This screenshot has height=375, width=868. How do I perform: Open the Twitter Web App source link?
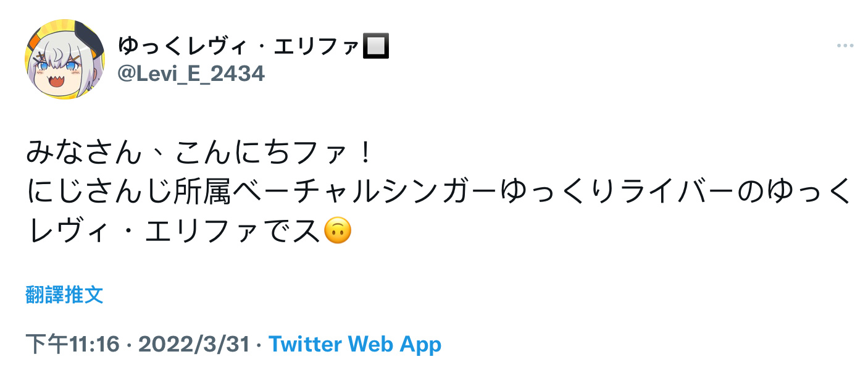(x=355, y=344)
